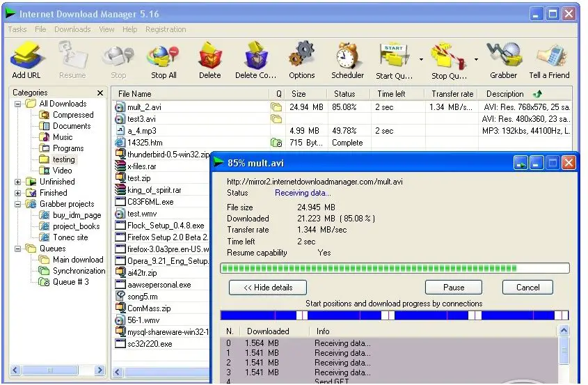Select C83F6ML.exe in the list

coord(150,202)
